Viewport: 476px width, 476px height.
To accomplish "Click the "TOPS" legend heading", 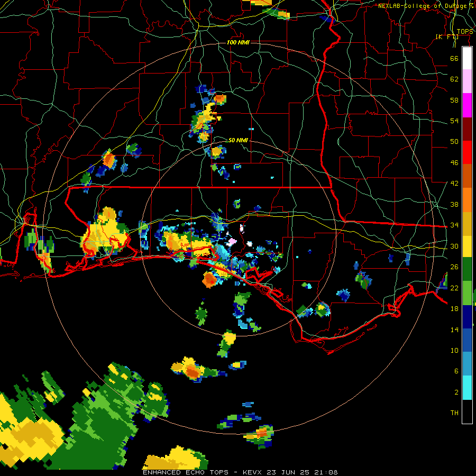I will coord(465,32).
